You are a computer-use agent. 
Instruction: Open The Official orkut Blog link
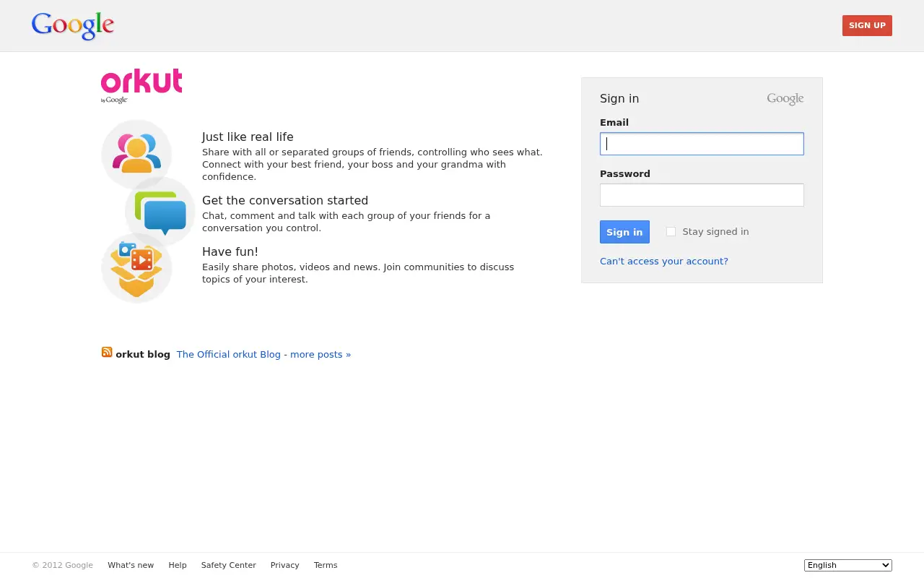click(263, 354)
